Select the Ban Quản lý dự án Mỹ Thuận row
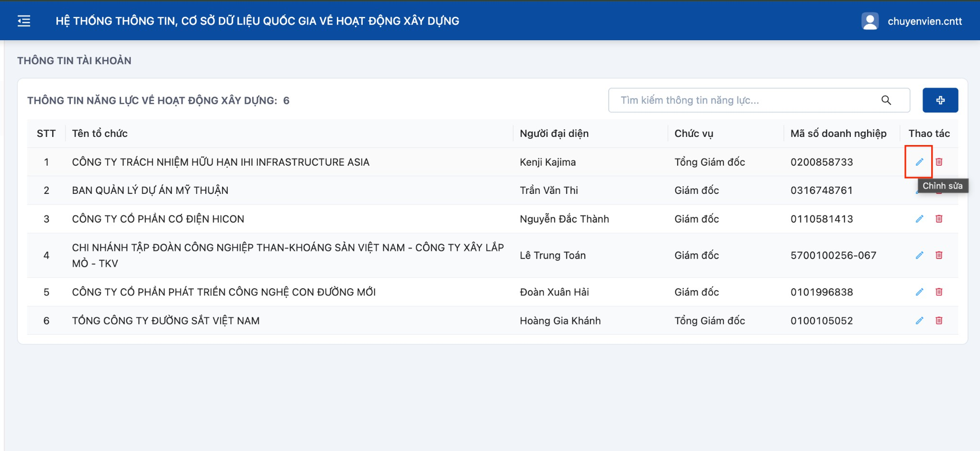 coord(492,191)
